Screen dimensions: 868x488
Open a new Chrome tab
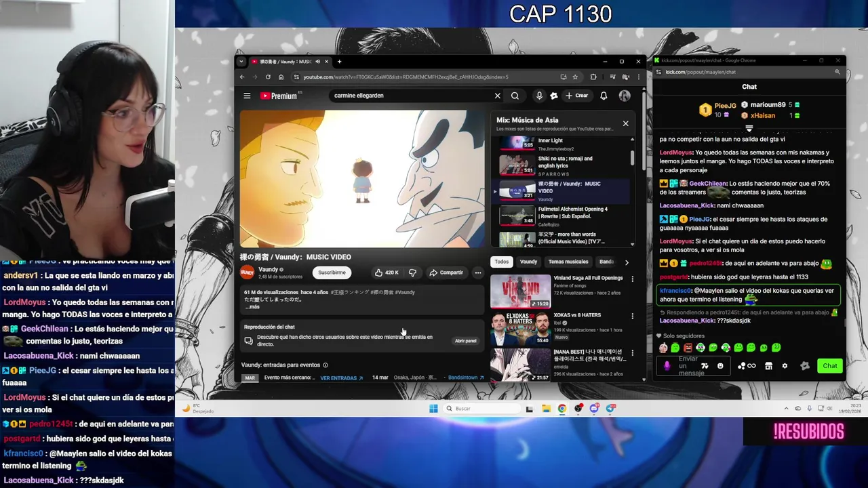[x=340, y=62]
